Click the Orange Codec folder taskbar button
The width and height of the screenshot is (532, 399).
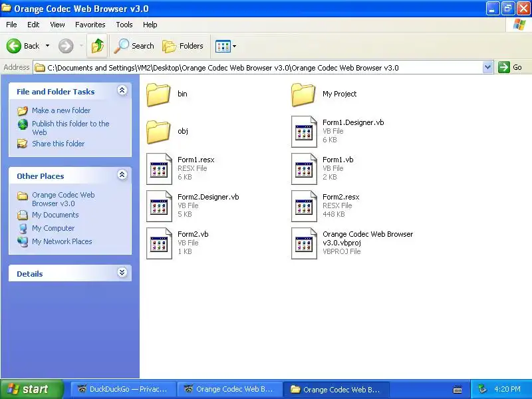[x=336, y=389]
